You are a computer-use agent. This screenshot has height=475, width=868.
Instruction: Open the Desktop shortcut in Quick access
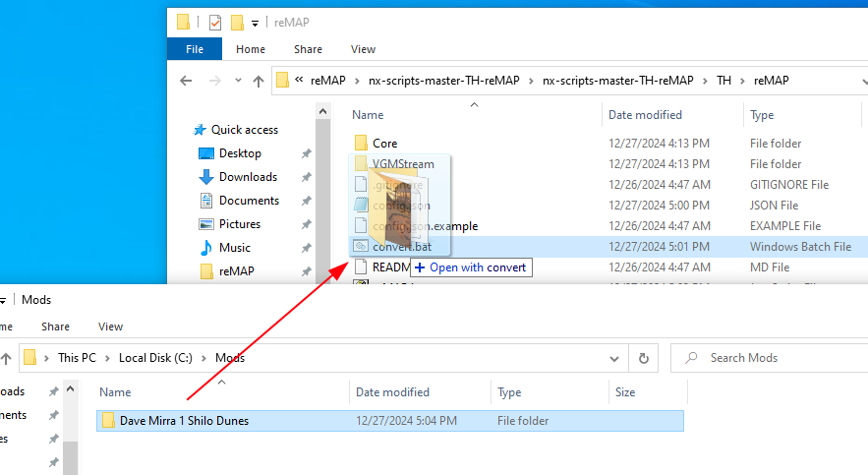coord(240,153)
